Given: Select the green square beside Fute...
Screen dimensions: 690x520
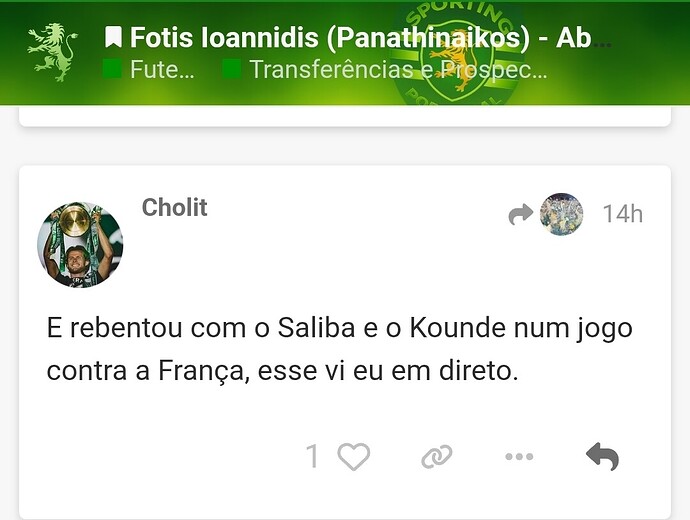Looking at the screenshot, I should pos(112,69).
